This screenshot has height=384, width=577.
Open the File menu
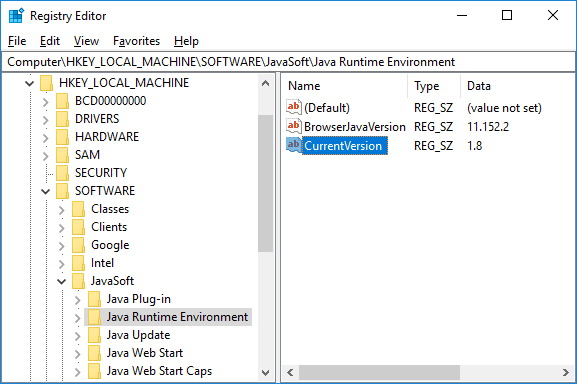pyautogui.click(x=17, y=41)
